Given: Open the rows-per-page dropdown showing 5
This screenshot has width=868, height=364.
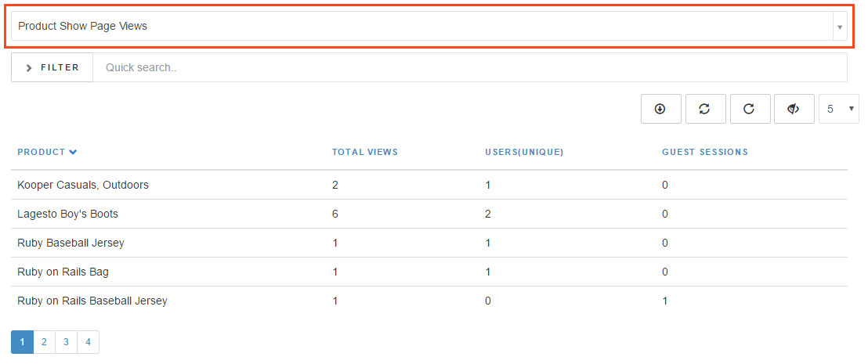Looking at the screenshot, I should (x=839, y=109).
